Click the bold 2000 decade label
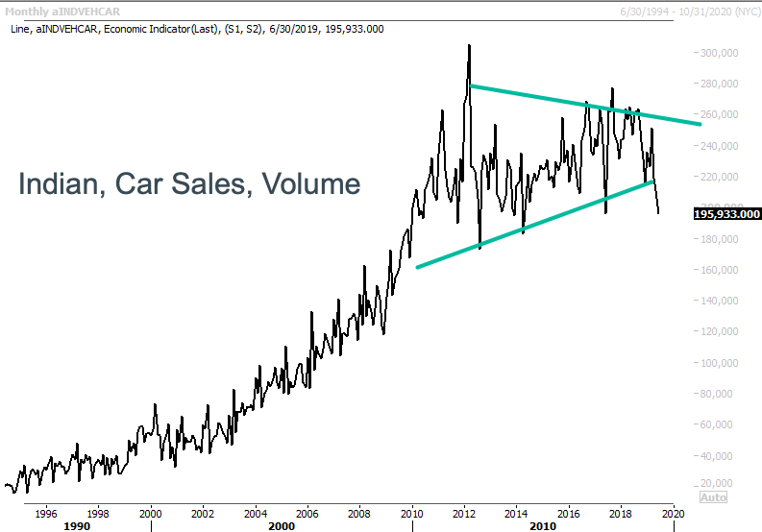The height and width of the screenshot is (532, 762). (282, 526)
